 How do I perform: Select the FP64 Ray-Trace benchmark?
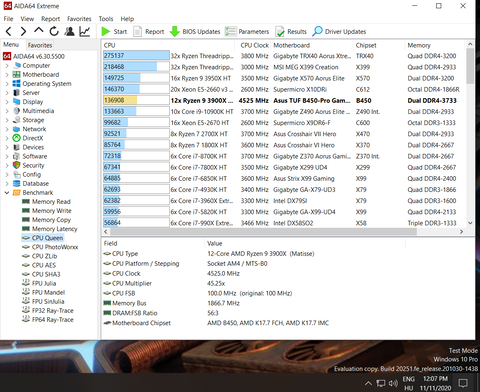click(48, 320)
